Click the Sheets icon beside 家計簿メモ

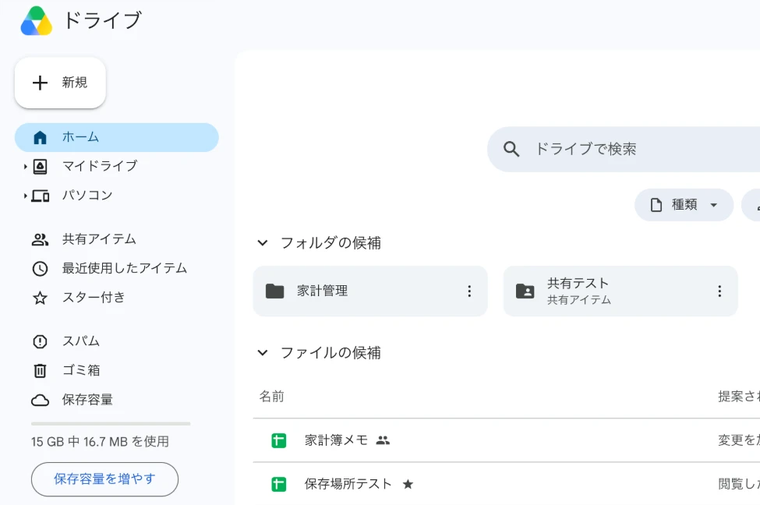click(279, 441)
